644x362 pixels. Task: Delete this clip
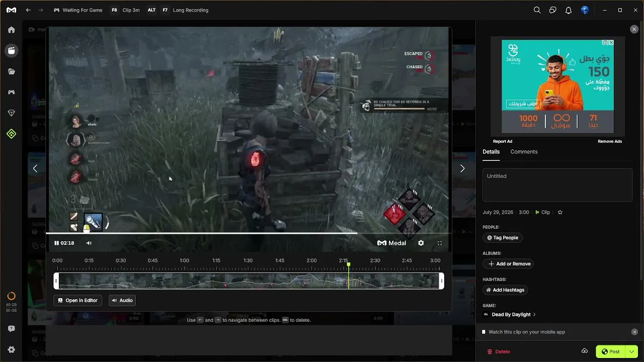[x=498, y=351]
